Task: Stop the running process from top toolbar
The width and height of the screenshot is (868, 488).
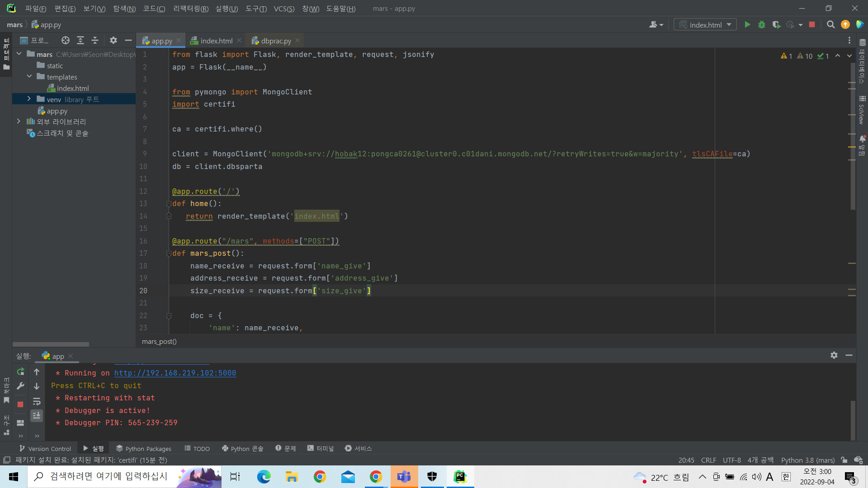Action: coord(812,25)
